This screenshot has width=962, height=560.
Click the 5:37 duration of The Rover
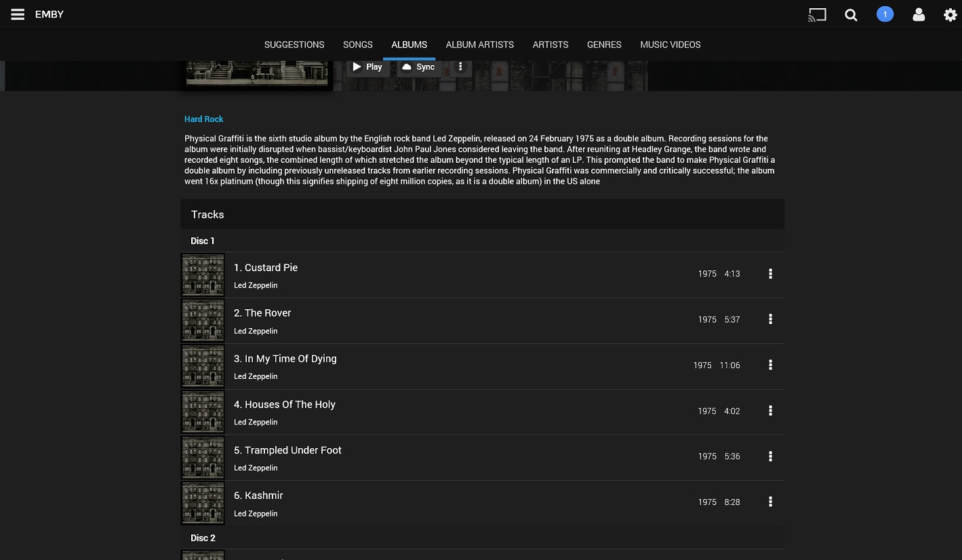(x=732, y=319)
